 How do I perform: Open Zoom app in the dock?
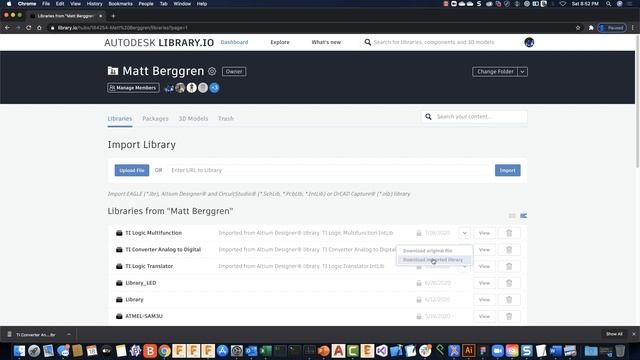498,351
